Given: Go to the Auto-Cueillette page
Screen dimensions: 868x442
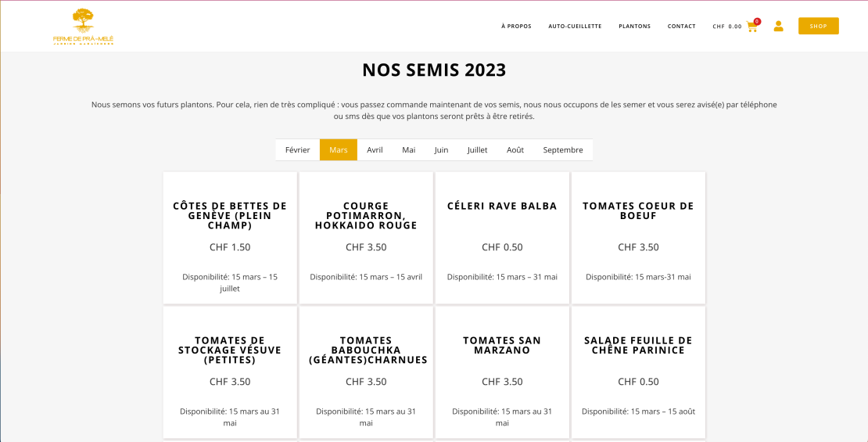Looking at the screenshot, I should pyautogui.click(x=575, y=27).
